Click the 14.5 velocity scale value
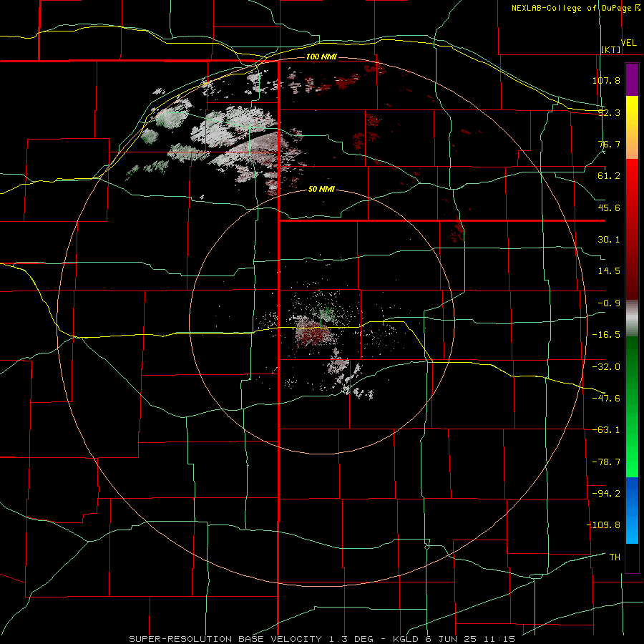The image size is (644, 644). coord(609,271)
